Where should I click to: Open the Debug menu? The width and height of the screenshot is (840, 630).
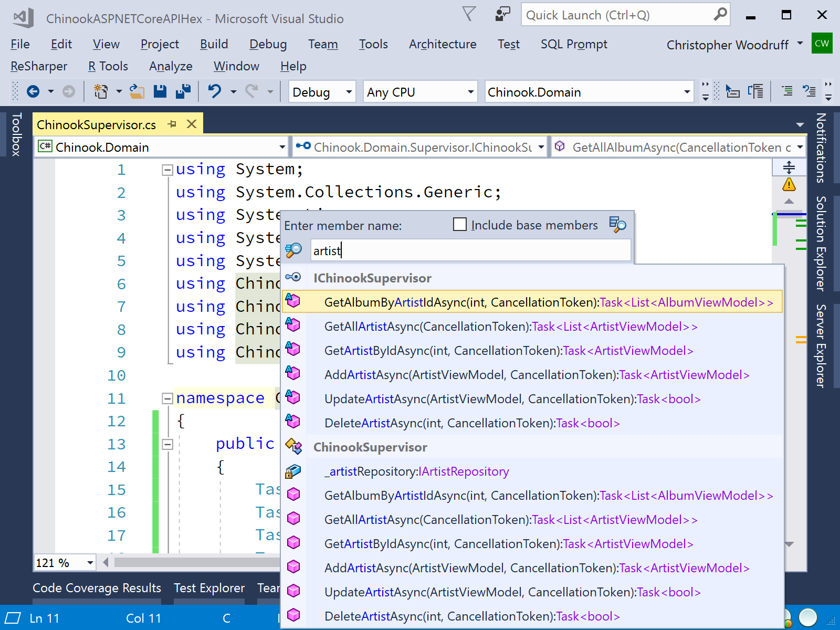tap(268, 44)
